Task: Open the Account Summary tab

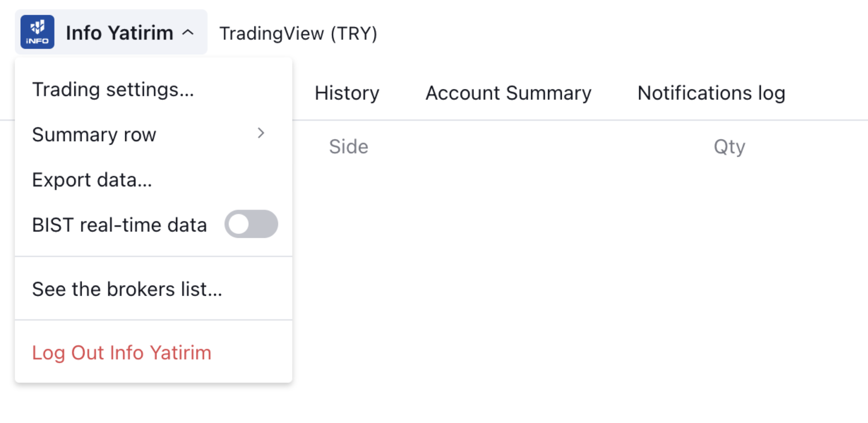Action: point(508,93)
